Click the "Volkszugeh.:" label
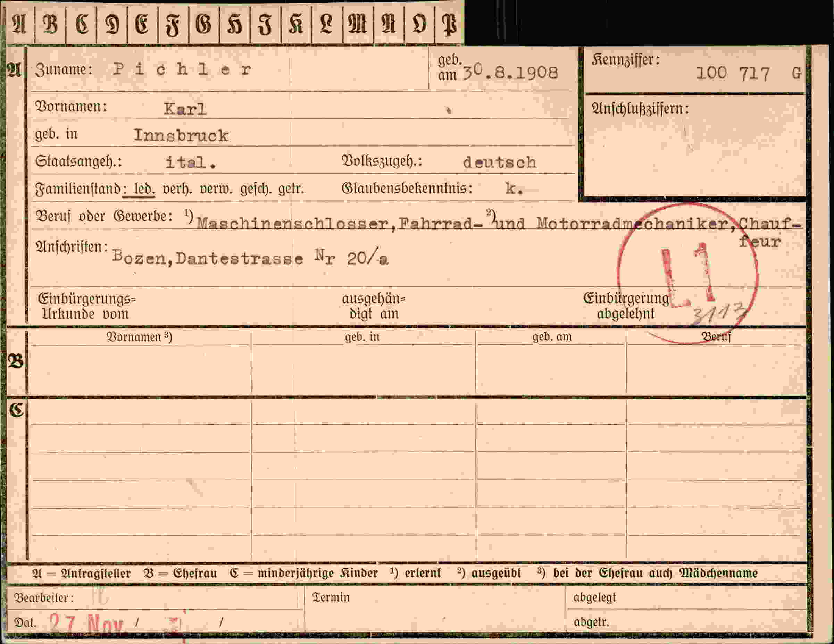This screenshot has height=644, width=834. 382,161
